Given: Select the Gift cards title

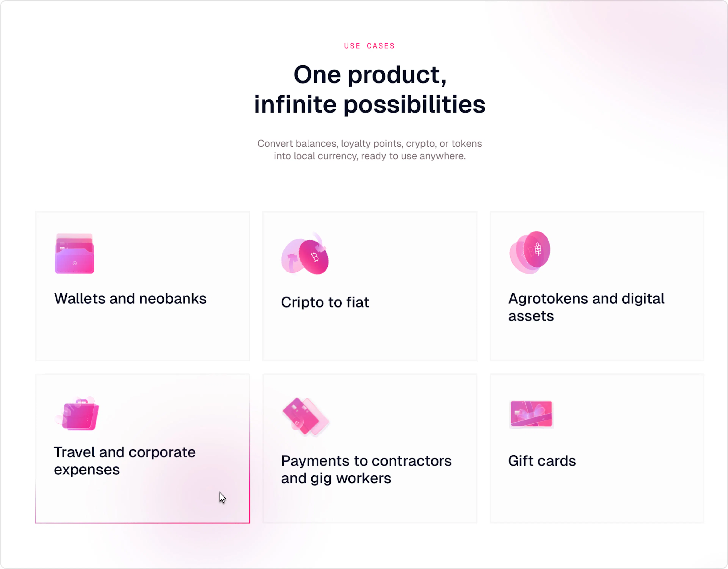Looking at the screenshot, I should coord(542,461).
